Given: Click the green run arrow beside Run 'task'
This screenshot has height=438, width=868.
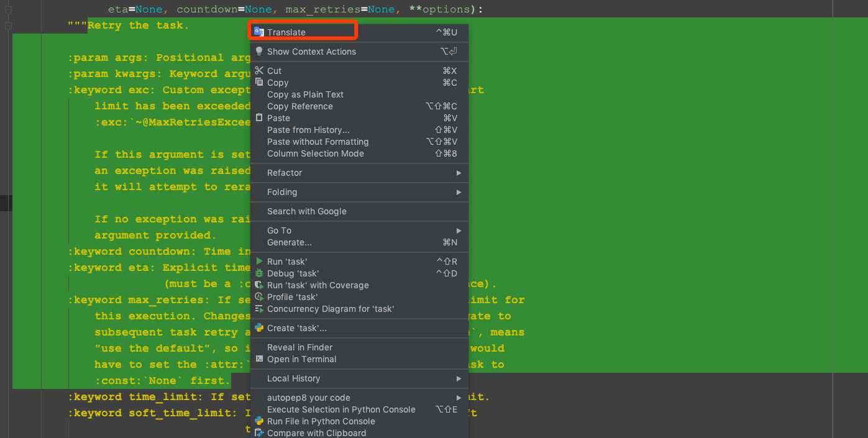Looking at the screenshot, I should (x=259, y=262).
